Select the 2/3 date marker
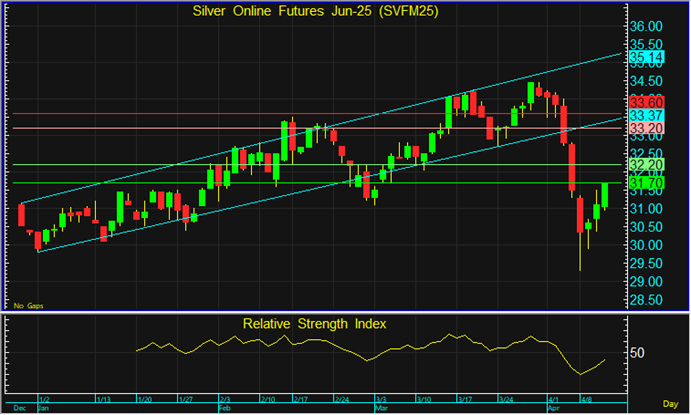 225,400
